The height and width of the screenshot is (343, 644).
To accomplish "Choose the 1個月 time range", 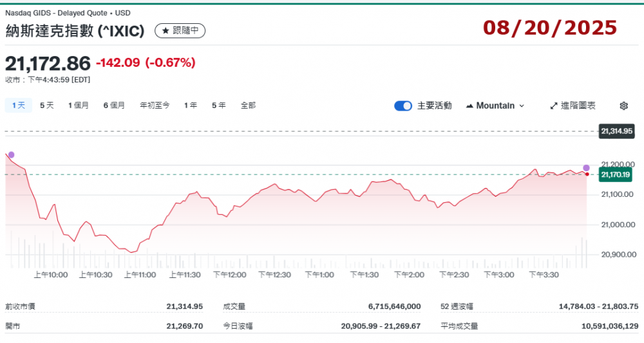I will pyautogui.click(x=79, y=106).
